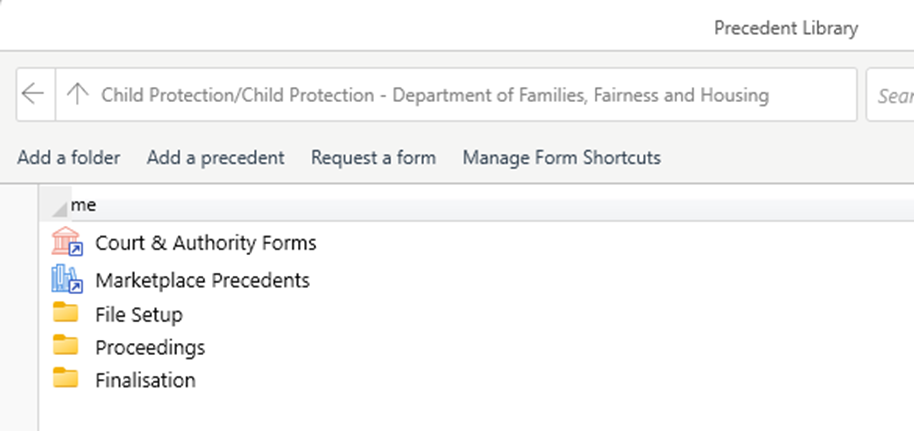The image size is (914, 431).
Task: Click the Proceedings folder icon
Action: [x=66, y=347]
